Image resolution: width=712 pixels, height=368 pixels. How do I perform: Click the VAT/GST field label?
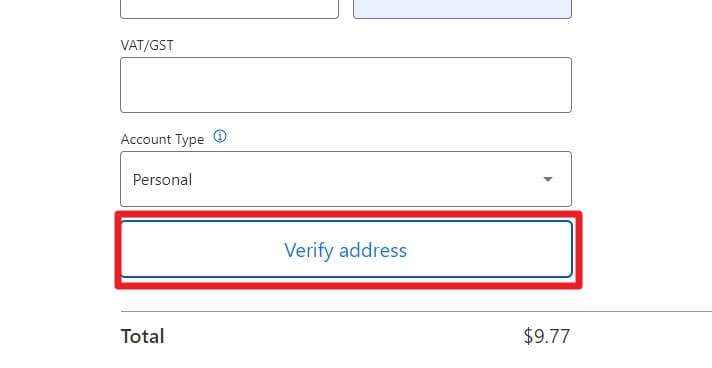coord(147,45)
